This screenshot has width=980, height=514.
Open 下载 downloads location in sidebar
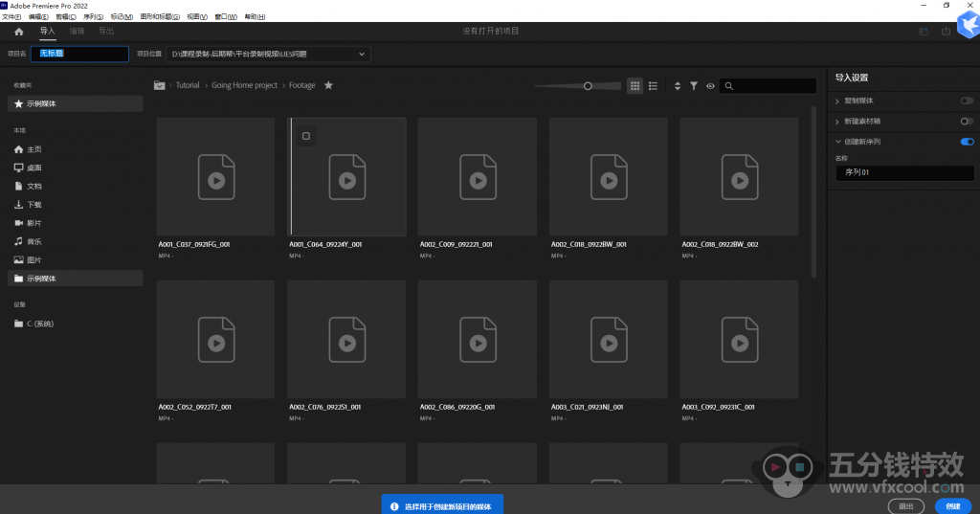tap(33, 205)
